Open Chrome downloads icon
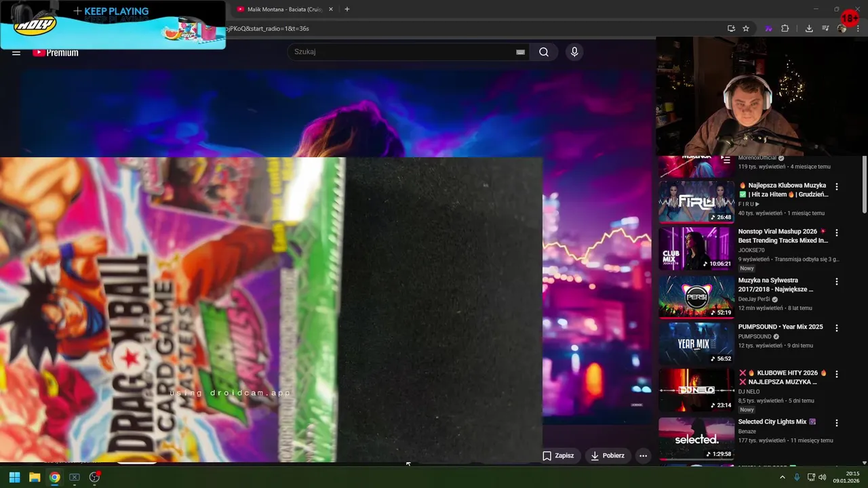Viewport: 868px width, 488px height. click(809, 28)
